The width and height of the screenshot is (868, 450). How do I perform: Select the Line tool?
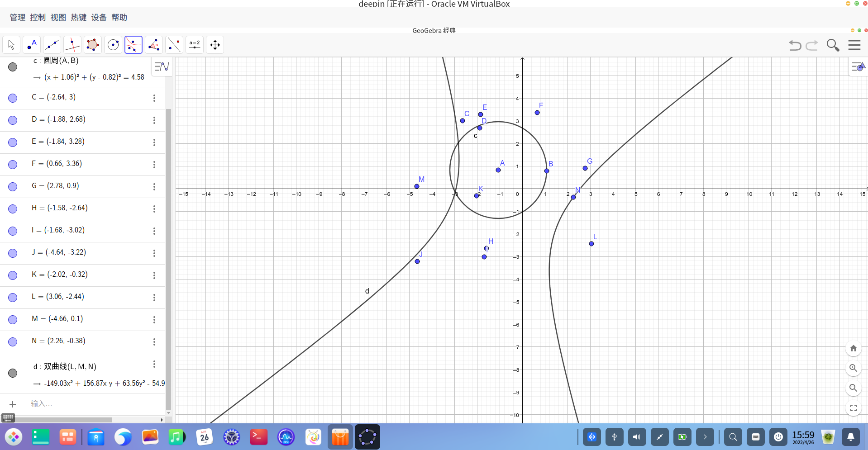[52, 45]
